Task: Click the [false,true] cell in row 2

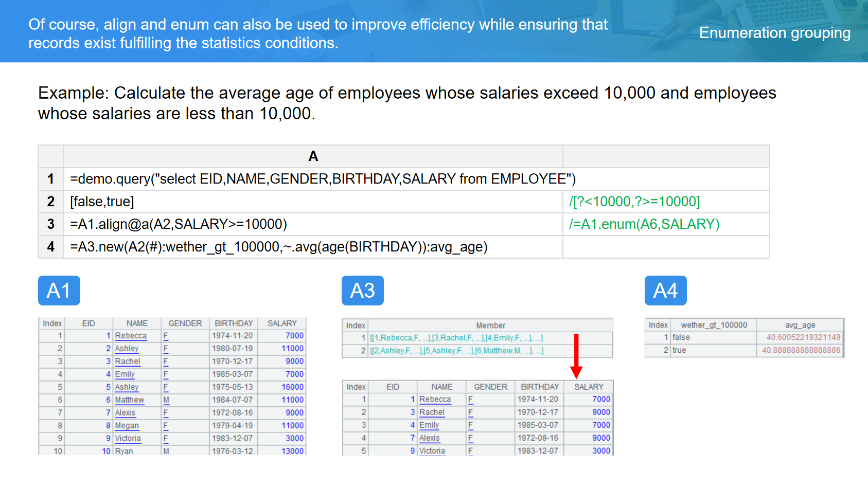Action: point(102,202)
